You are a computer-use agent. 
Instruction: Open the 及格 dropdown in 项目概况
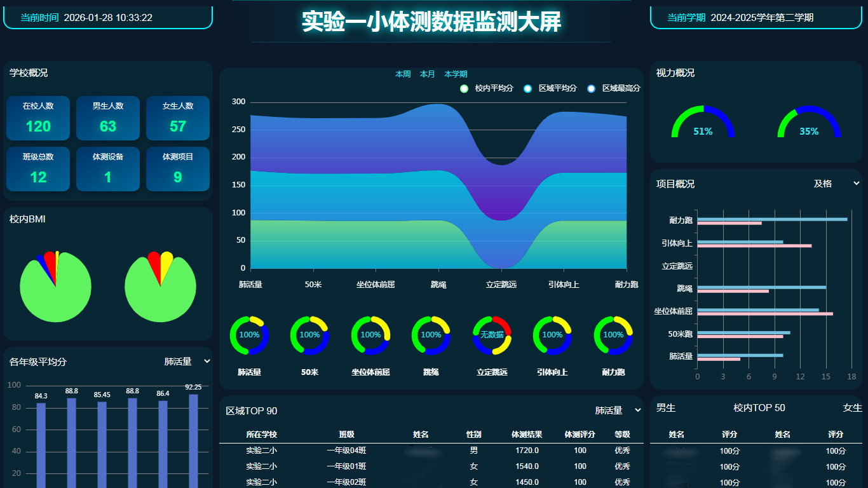[836, 184]
